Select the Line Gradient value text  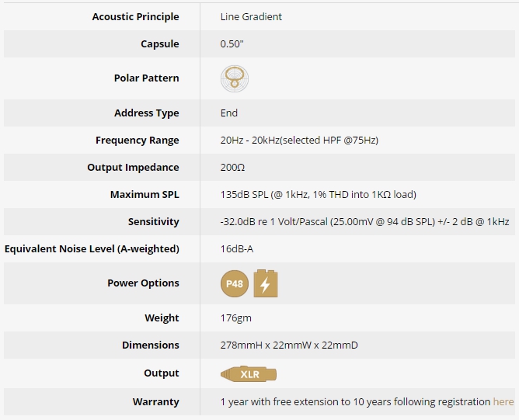[x=251, y=16]
